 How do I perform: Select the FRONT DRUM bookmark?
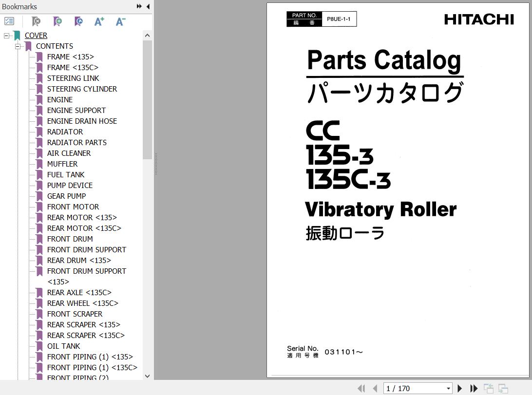click(70, 239)
